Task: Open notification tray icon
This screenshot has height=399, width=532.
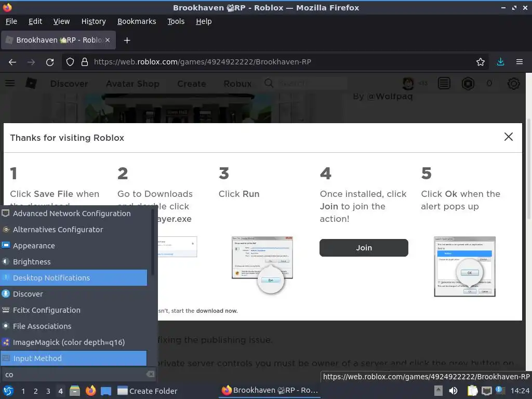Action: coord(500,391)
